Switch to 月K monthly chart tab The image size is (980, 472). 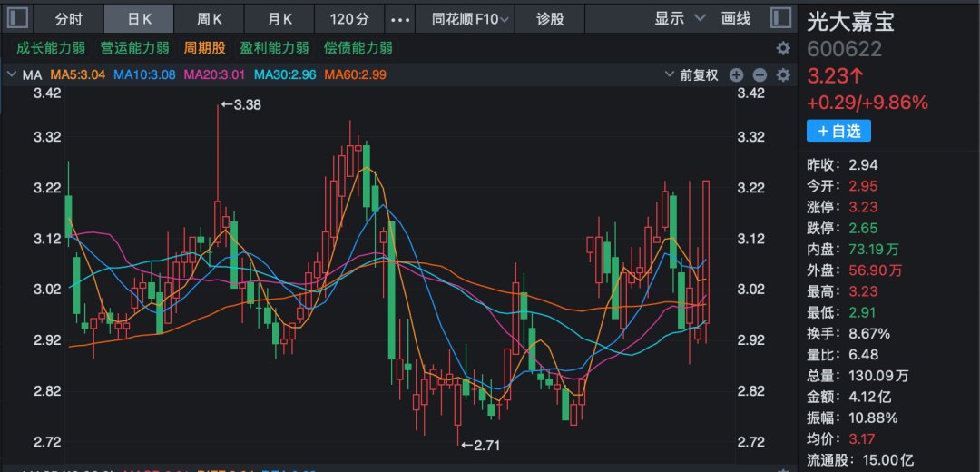[280, 19]
